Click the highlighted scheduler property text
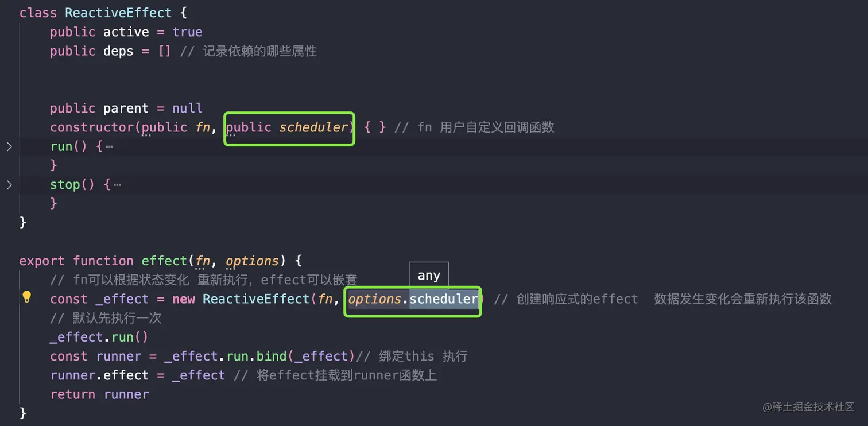The height and width of the screenshot is (426, 868). 443,299
